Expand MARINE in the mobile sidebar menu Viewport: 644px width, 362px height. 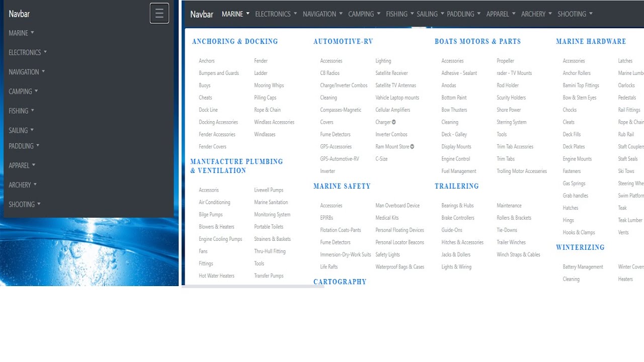[21, 33]
